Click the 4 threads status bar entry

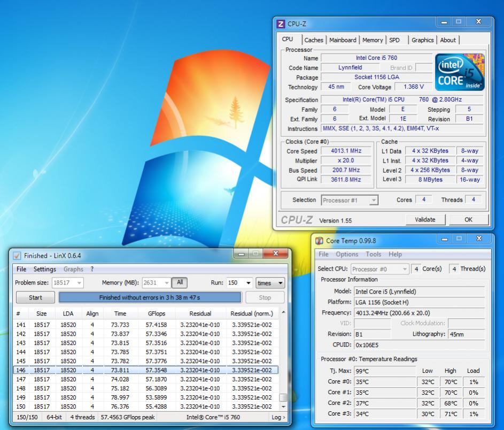coord(82,417)
